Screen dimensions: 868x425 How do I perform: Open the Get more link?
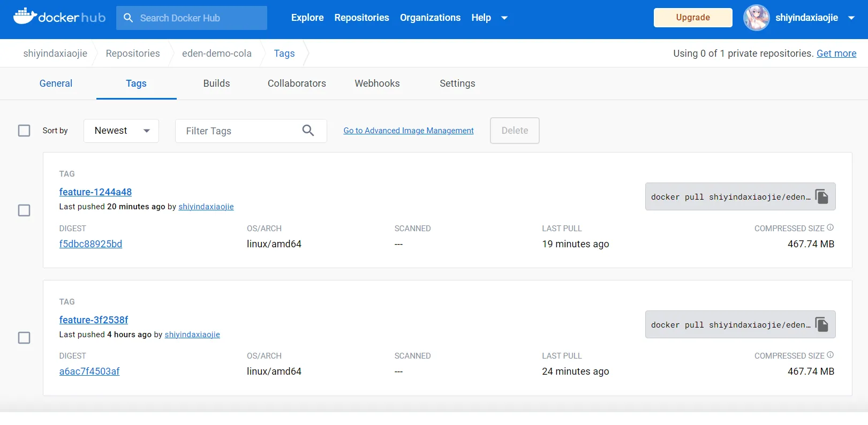coord(836,54)
